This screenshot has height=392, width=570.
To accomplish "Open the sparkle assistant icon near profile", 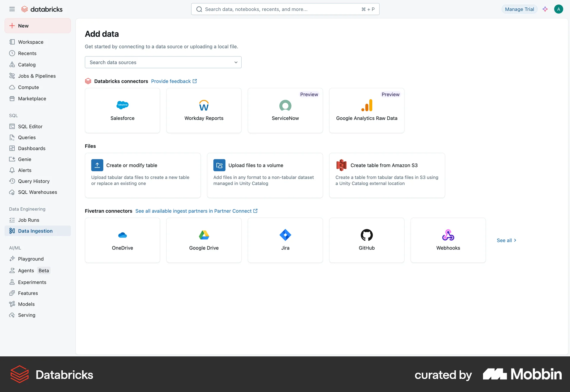I will point(545,9).
